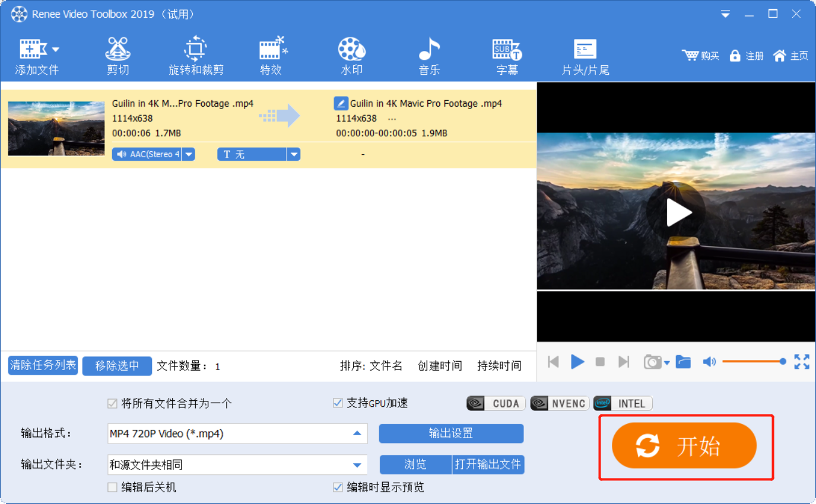The image size is (816, 504).
Task: Sort by Creation Time (创建时间)
Action: click(x=440, y=366)
